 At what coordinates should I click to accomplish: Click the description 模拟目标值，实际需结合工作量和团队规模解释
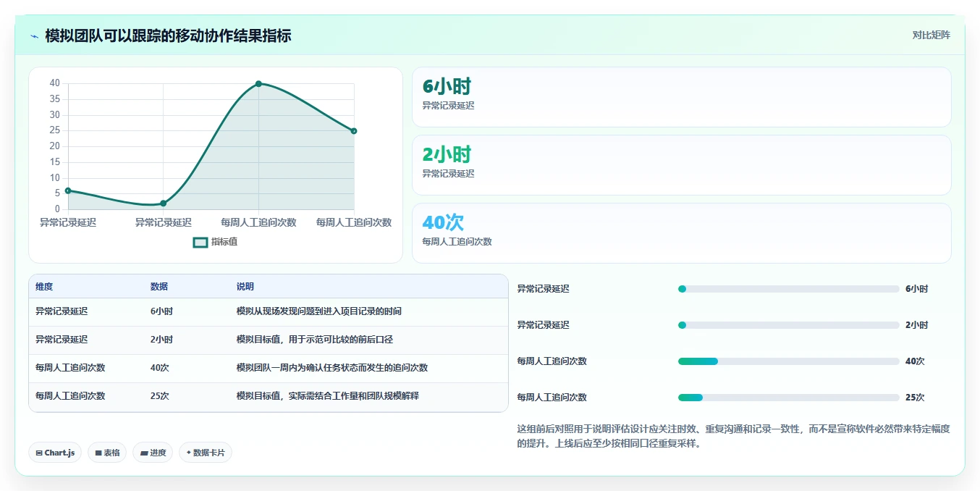click(x=328, y=396)
